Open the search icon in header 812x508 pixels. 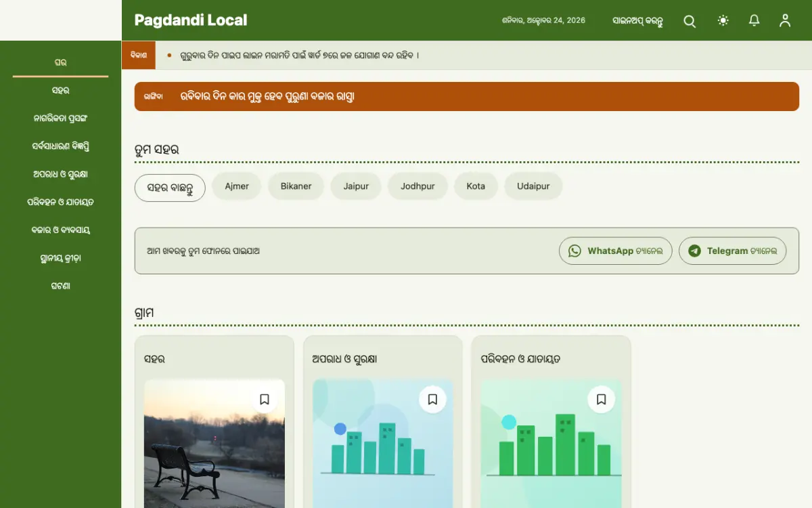(690, 21)
